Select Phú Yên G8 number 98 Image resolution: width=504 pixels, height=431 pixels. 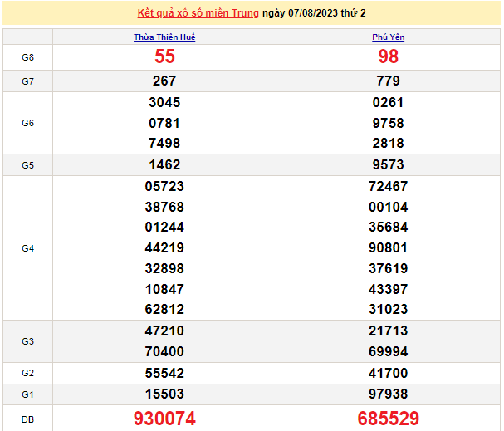click(x=388, y=57)
